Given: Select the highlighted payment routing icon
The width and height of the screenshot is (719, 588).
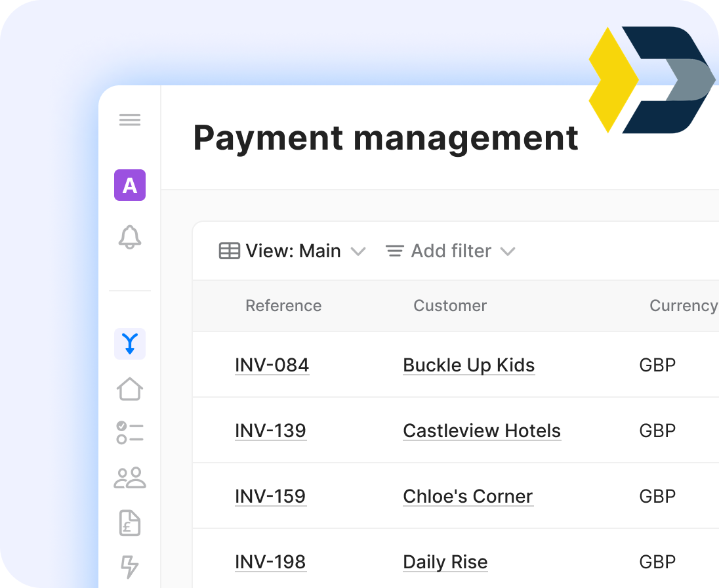Looking at the screenshot, I should 130,343.
